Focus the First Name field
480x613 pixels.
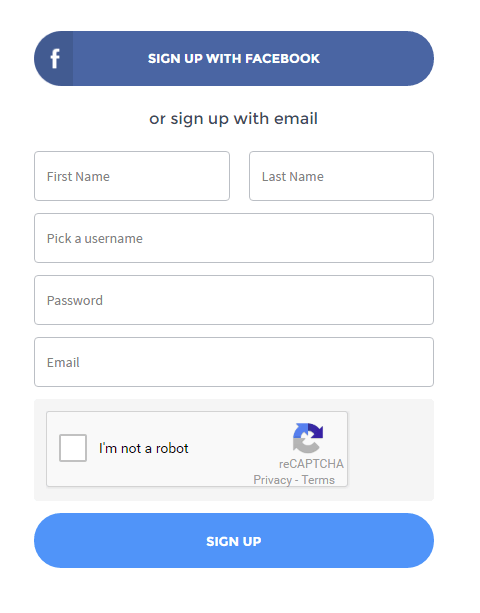point(132,176)
